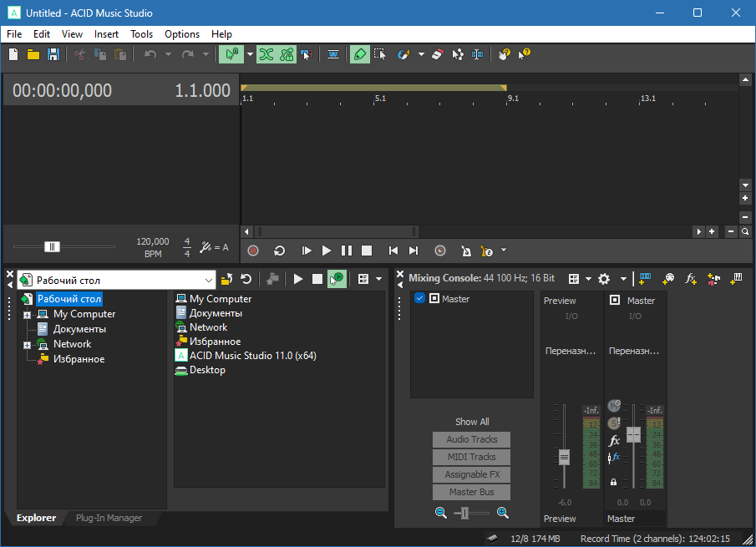
Task: Open a project via the folder icon
Action: [x=33, y=54]
